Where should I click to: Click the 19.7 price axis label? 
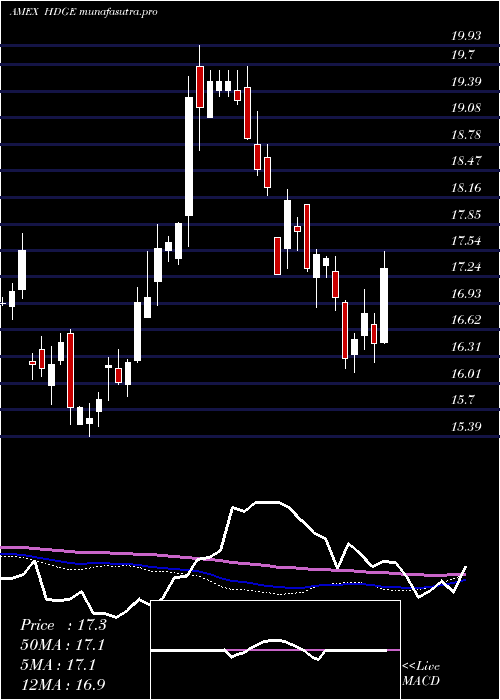point(463,55)
